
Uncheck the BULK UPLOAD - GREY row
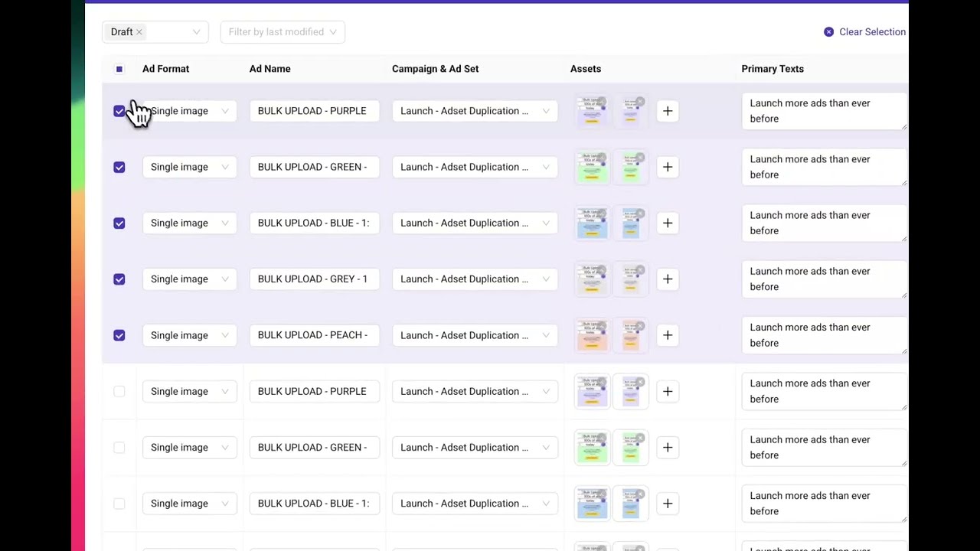coord(119,279)
